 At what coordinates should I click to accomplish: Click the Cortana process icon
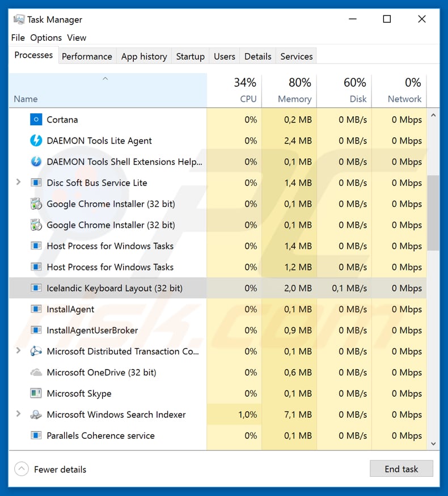pyautogui.click(x=36, y=120)
